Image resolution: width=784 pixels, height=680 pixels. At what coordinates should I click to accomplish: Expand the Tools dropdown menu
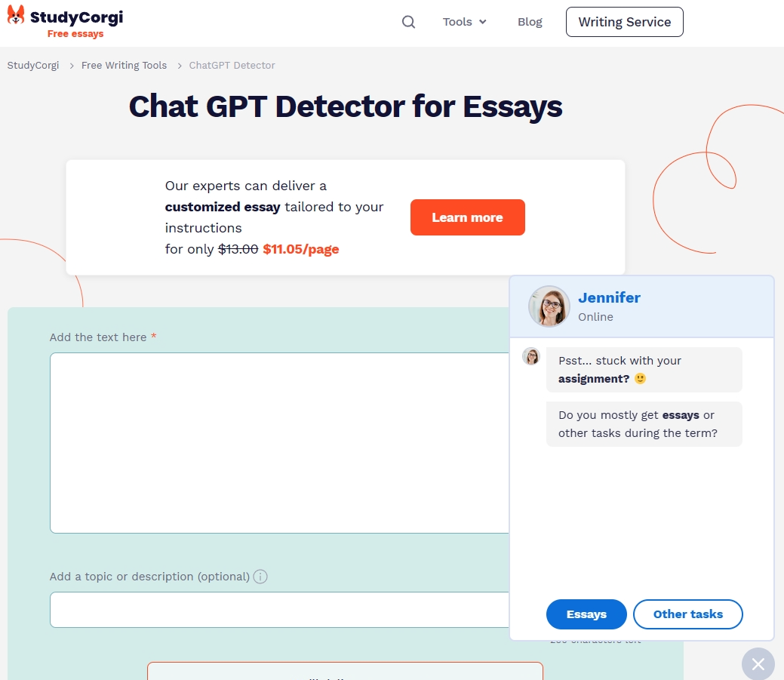464,22
